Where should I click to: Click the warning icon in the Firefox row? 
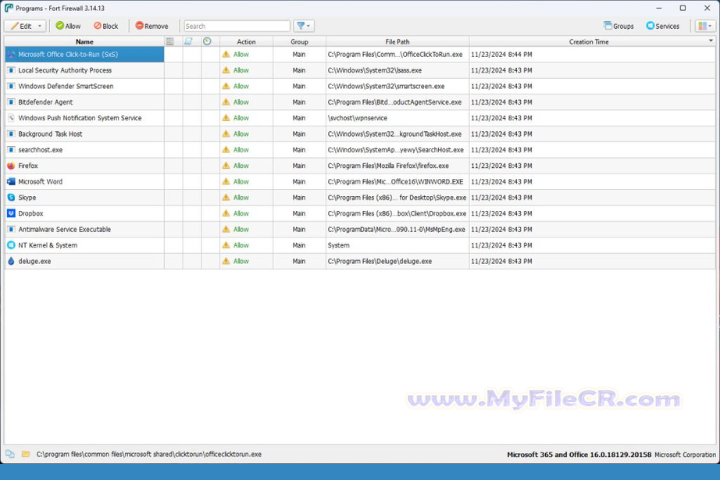[226, 166]
